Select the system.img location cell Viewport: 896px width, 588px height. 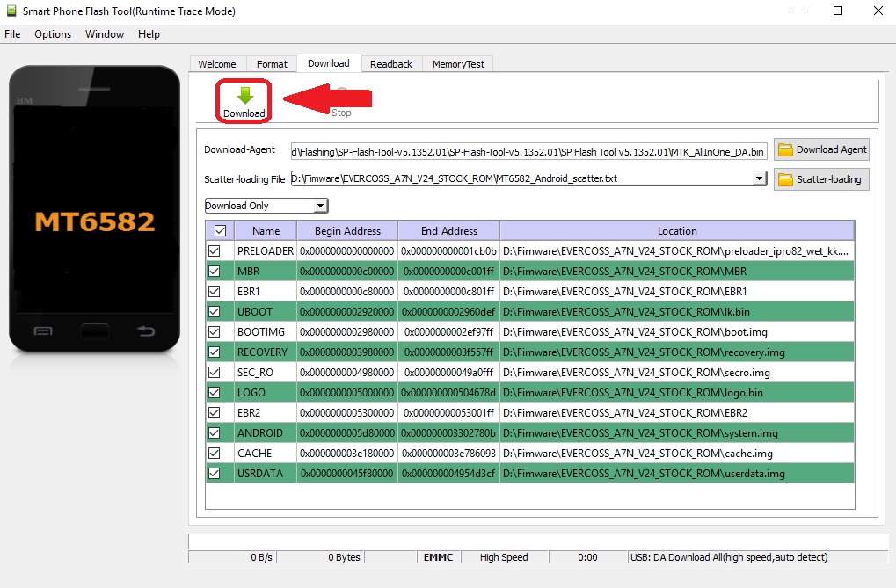pyautogui.click(x=677, y=433)
